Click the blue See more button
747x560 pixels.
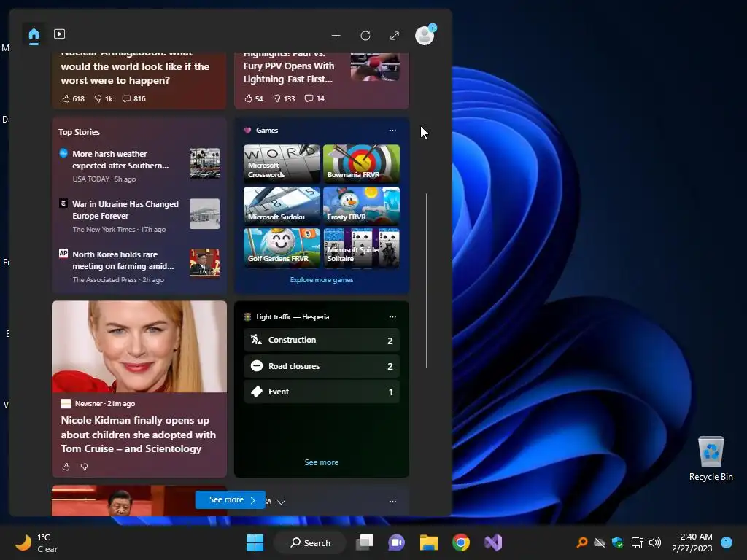pos(231,499)
